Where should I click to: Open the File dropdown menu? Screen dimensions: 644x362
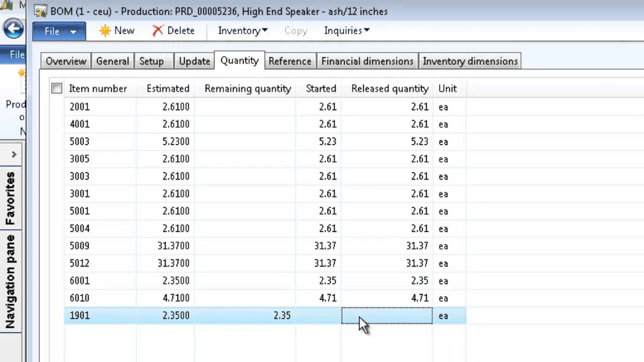pyautogui.click(x=59, y=31)
